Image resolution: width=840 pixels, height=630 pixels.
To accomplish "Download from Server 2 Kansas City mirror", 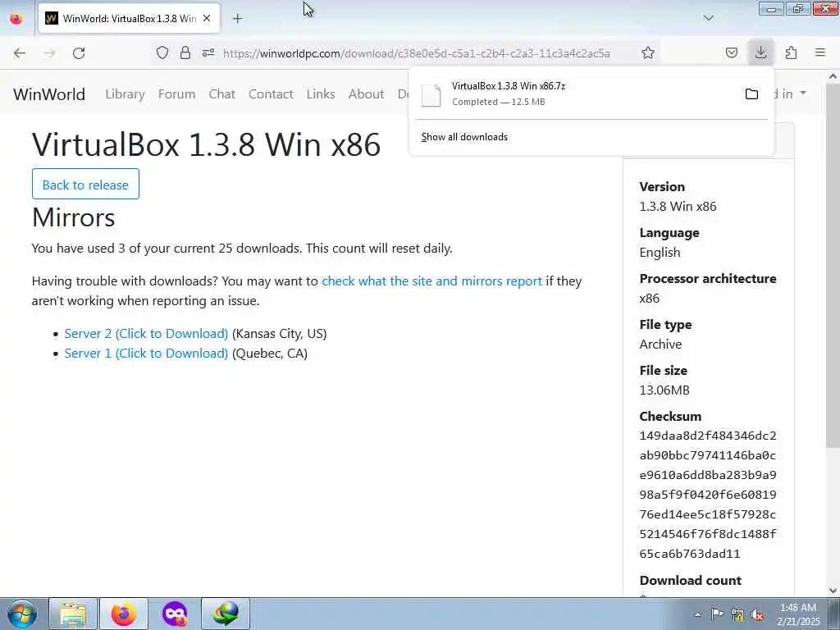I will 146,334.
